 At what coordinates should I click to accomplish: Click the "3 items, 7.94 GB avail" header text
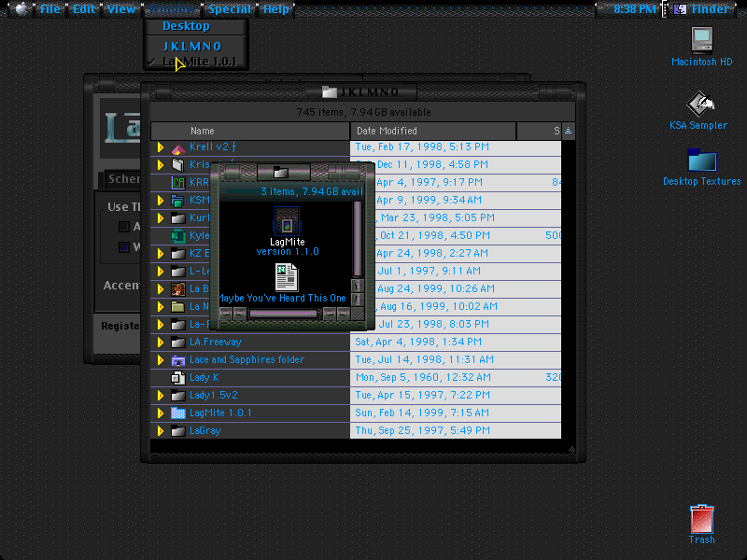(312, 192)
